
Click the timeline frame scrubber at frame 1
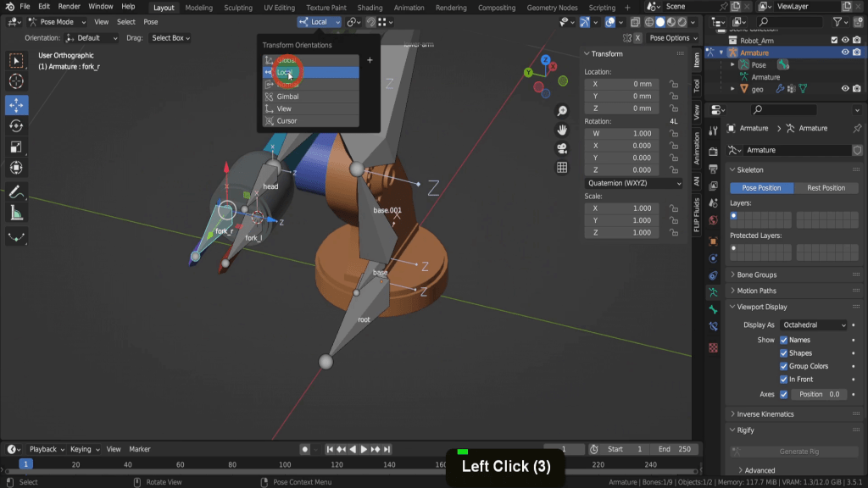(x=25, y=464)
